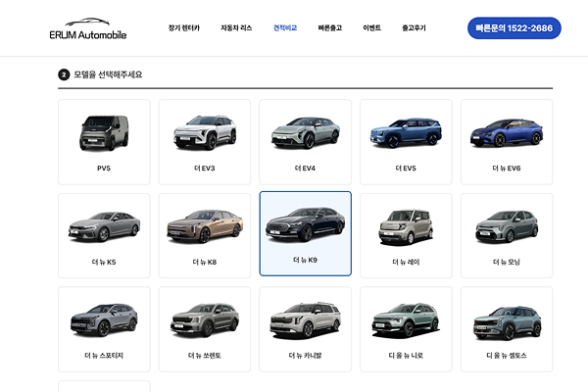Click the 더 뉴 K5 label text
The width and height of the screenshot is (588, 392).
click(104, 262)
